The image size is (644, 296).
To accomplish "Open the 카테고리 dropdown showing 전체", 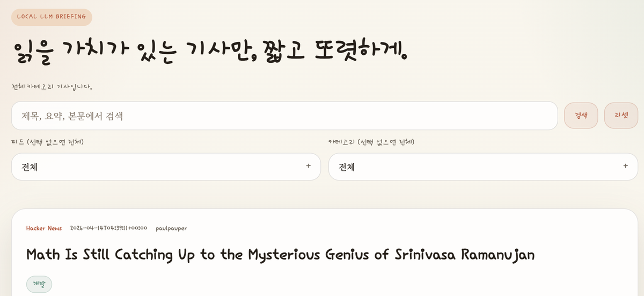I will point(483,167).
